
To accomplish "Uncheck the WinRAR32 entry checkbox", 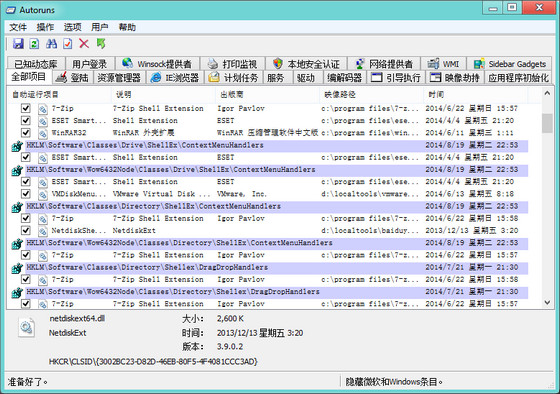I will 25,133.
